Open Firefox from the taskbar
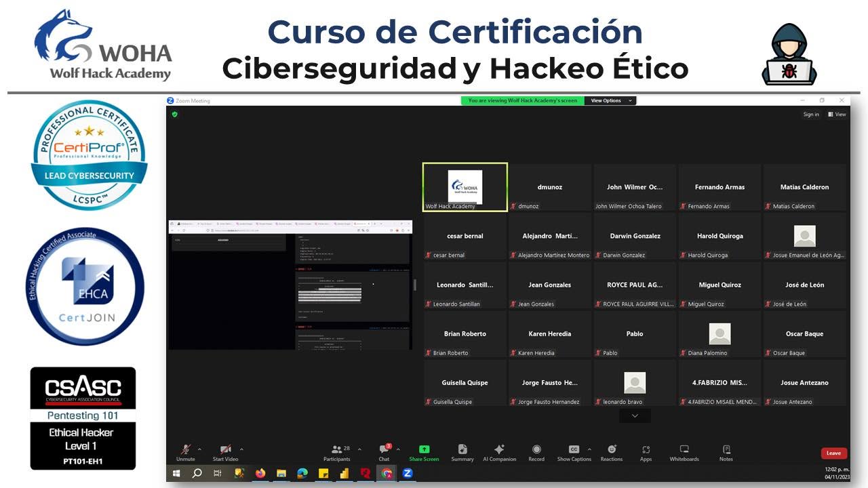This screenshot has height=488, width=868. (260, 473)
